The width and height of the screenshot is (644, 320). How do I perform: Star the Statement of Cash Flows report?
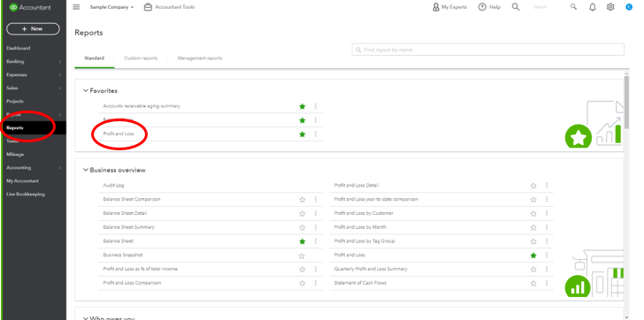(533, 284)
